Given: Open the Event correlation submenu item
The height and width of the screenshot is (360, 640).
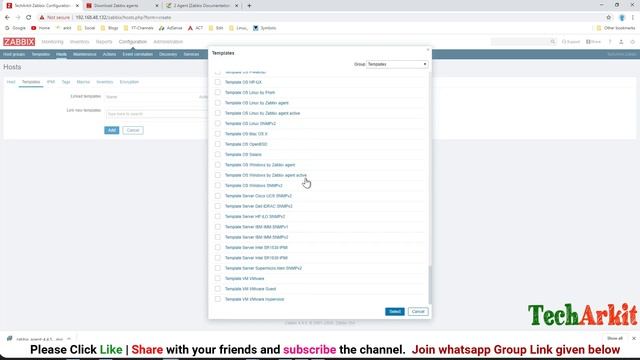Looking at the screenshot, I should [x=138, y=54].
